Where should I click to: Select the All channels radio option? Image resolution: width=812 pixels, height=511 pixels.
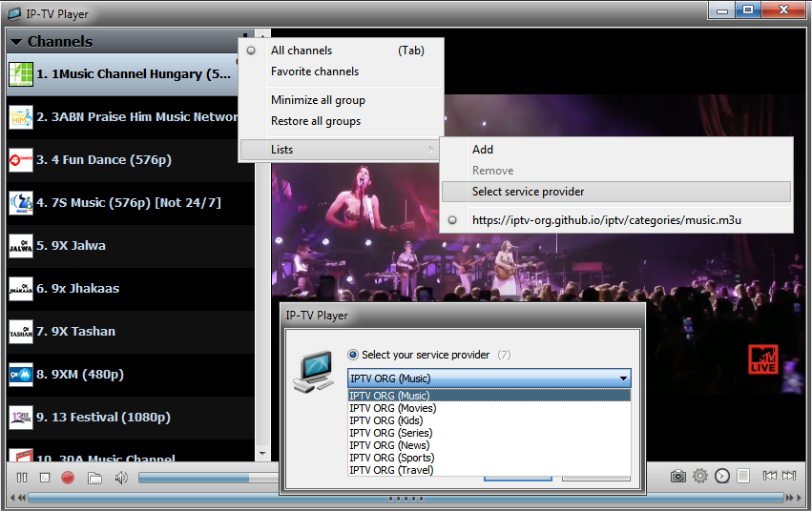251,51
